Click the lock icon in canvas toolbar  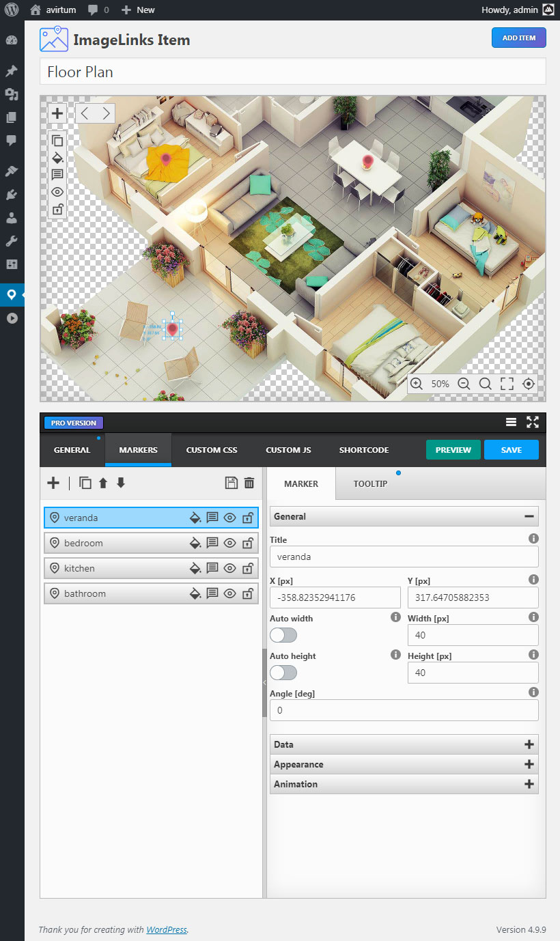57,210
